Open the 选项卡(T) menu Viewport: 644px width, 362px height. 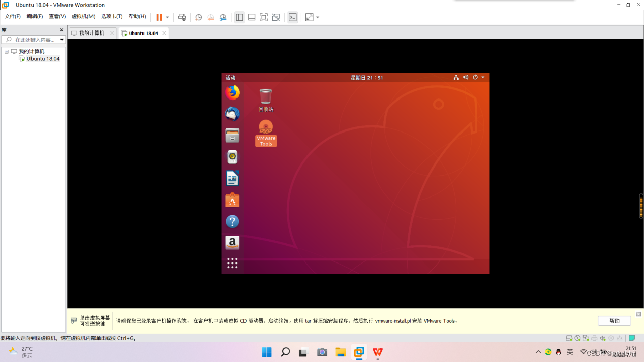coord(112,17)
